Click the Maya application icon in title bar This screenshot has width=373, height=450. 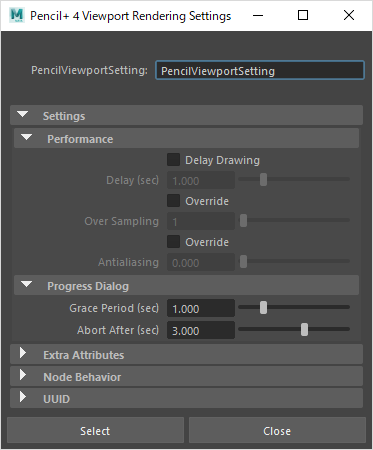tap(17, 15)
